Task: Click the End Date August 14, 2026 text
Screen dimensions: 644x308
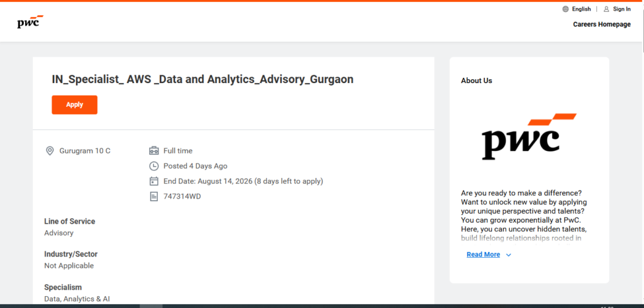Action: click(243, 181)
